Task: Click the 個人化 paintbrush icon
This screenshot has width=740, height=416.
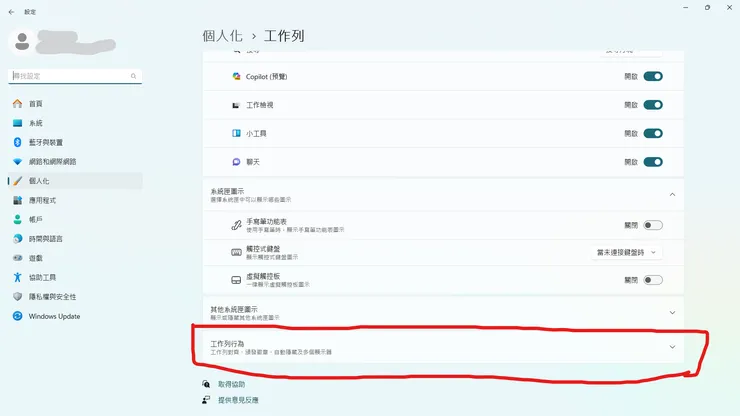Action: click(17, 181)
